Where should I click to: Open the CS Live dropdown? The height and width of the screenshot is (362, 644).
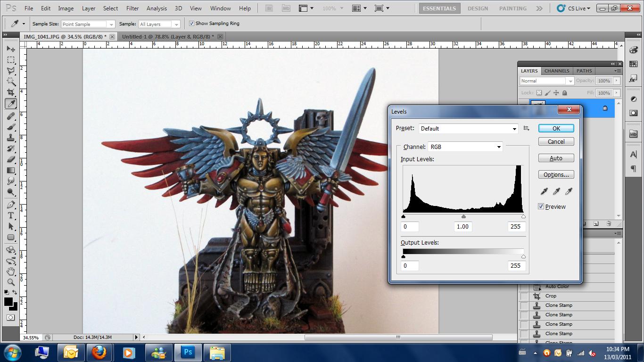tap(573, 8)
